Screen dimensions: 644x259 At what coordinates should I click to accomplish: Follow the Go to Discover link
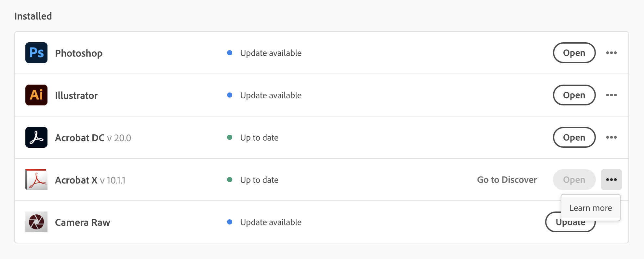[507, 180]
